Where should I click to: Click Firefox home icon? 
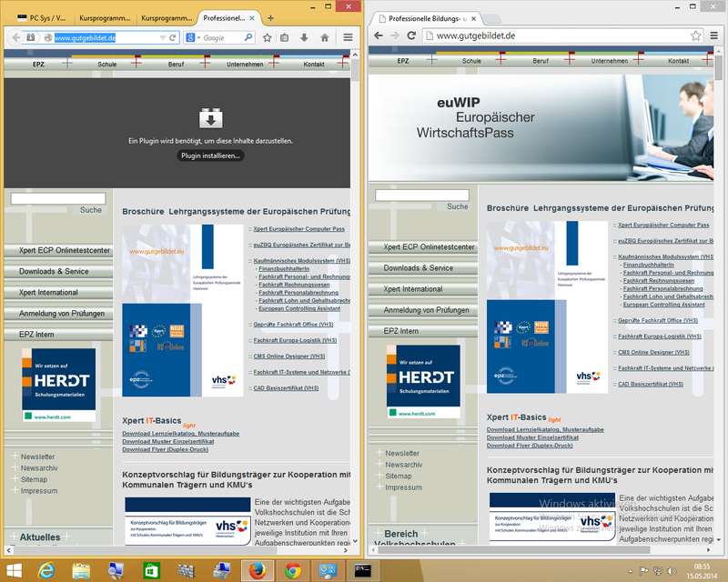(x=325, y=37)
